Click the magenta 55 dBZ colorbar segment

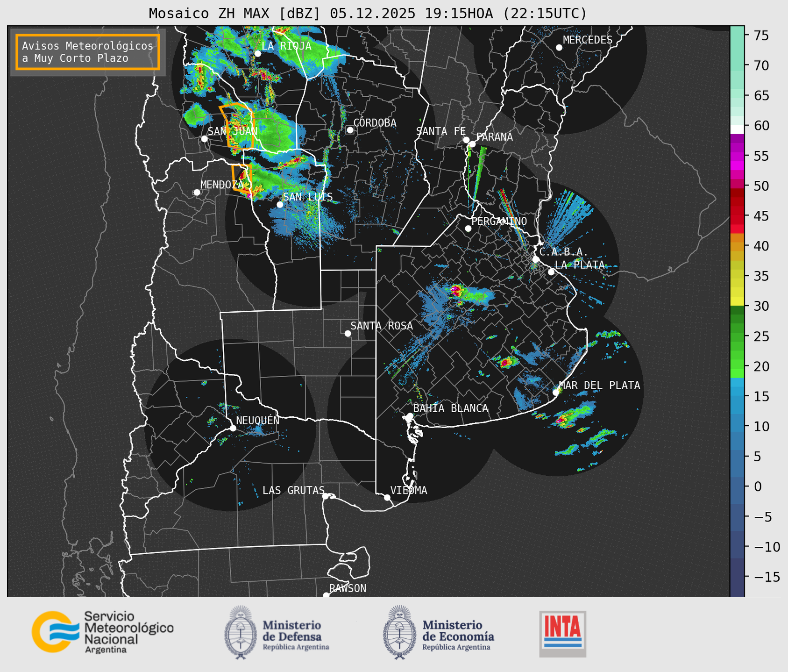(x=737, y=157)
